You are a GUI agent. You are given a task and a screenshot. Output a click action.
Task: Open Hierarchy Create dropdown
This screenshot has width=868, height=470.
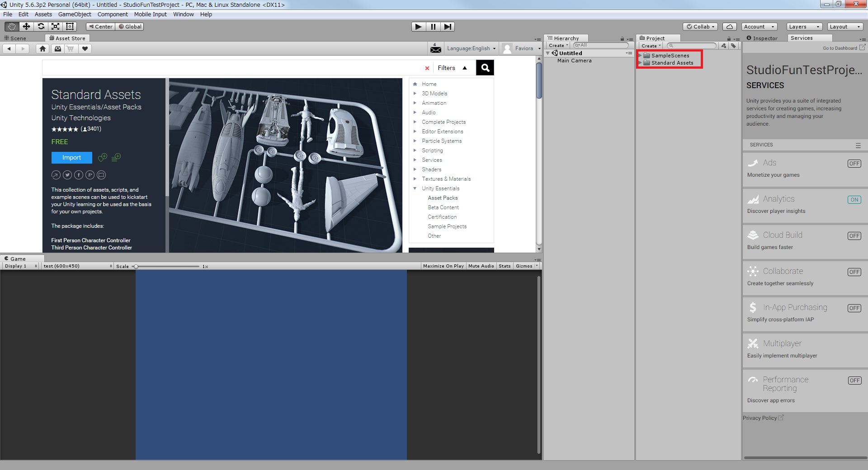coord(558,46)
